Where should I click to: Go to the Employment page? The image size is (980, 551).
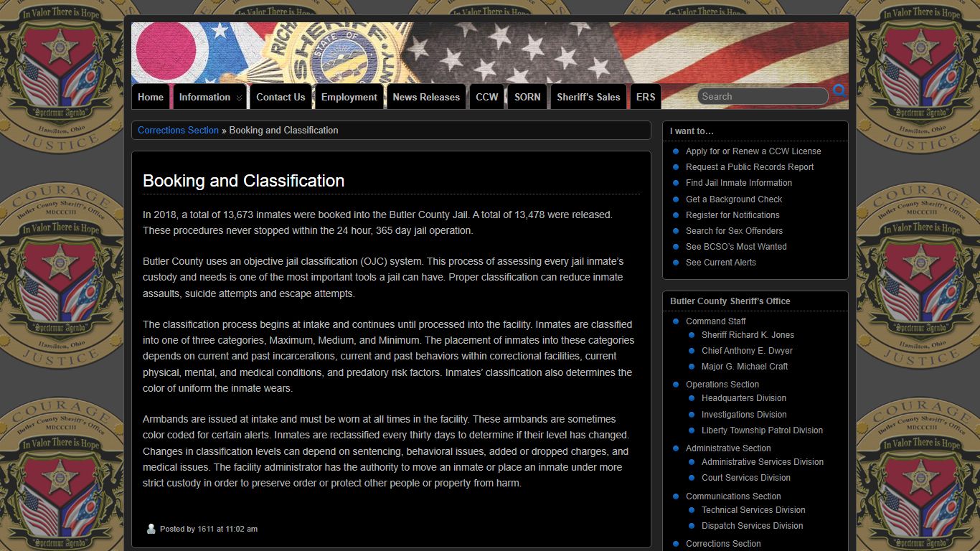(349, 97)
